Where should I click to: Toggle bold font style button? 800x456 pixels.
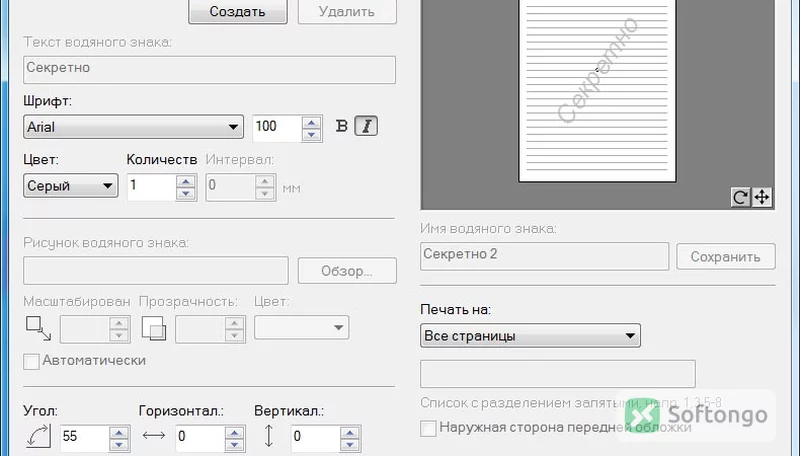pos(342,126)
